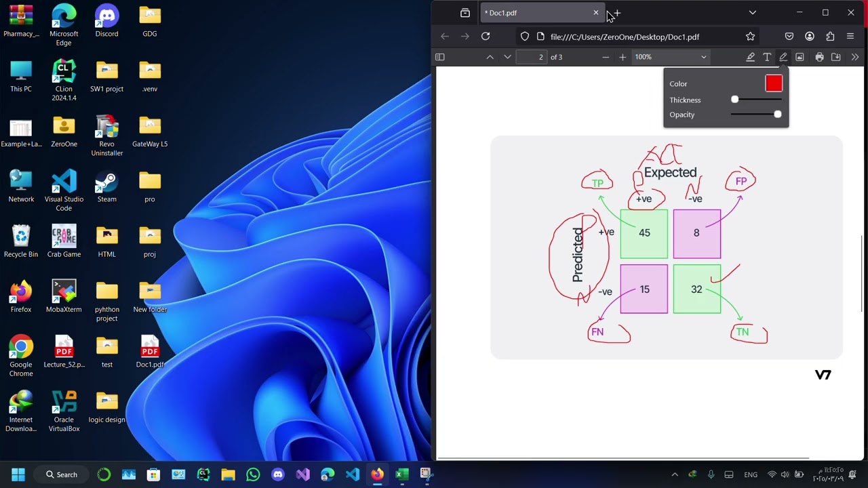
Task: Bookmark this page with the star
Action: (x=750, y=37)
